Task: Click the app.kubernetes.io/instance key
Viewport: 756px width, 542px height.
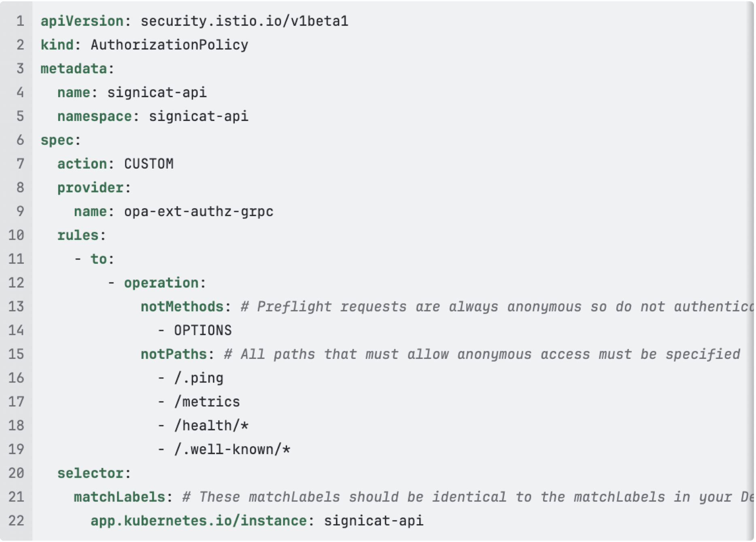Action: point(198,521)
